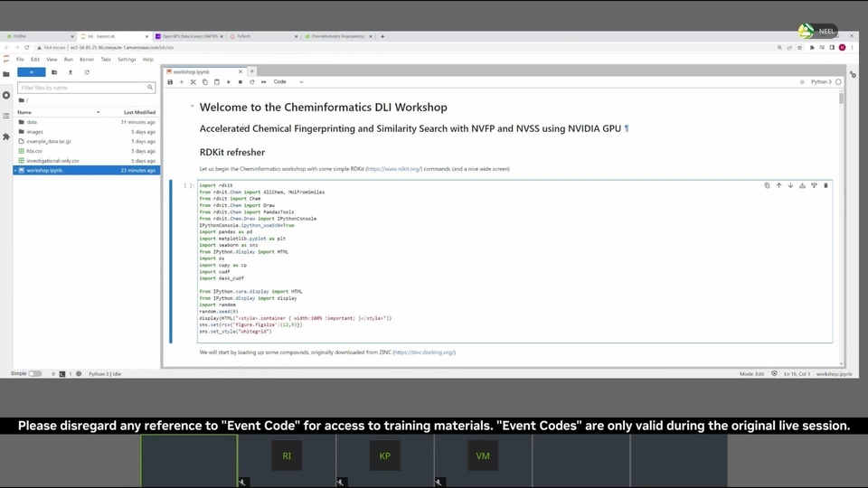Delete the code cell with trash icon
868x488 pixels.
(x=826, y=186)
